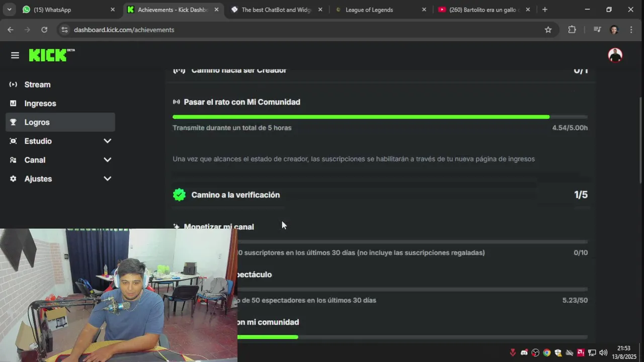The height and width of the screenshot is (362, 644).
Task: Switch to the Achievements - Kick Dashboard tab
Action: (173, 10)
